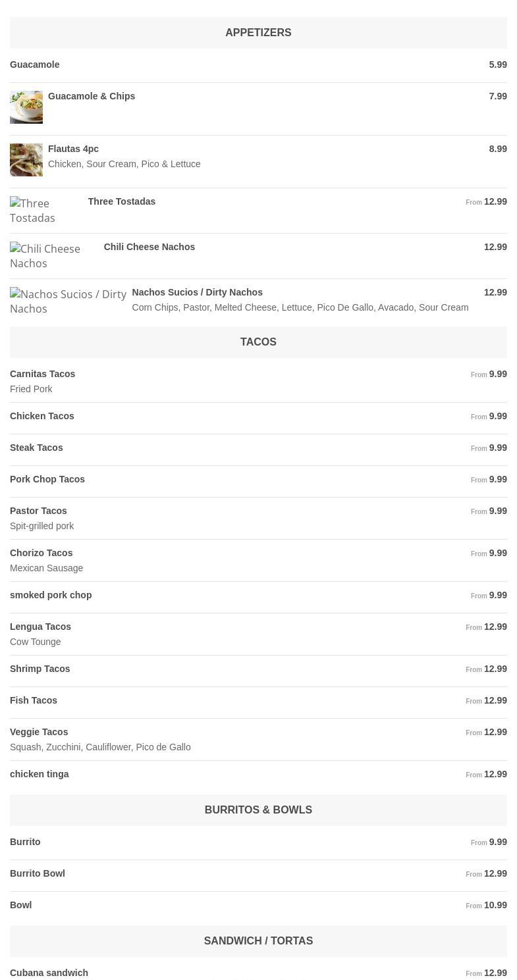Select Carnitas Tacos from the tacos list
Viewport: 517px width, 980px height.
coord(43,374)
